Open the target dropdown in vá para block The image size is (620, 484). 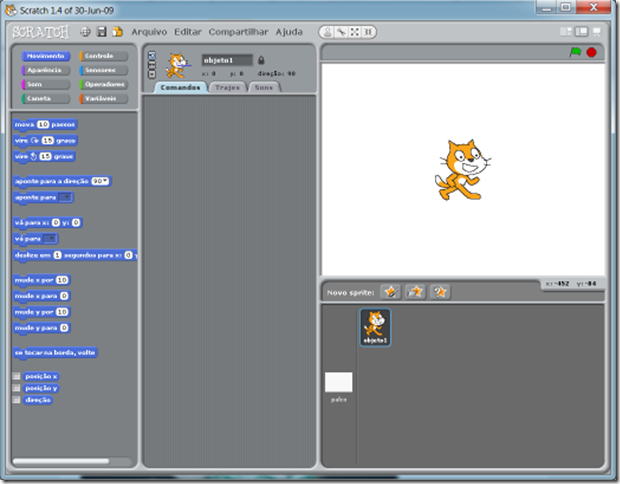50,239
